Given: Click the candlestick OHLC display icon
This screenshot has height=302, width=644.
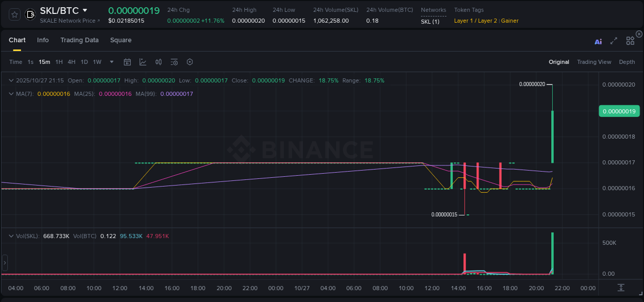Looking at the screenshot, I should (158, 62).
